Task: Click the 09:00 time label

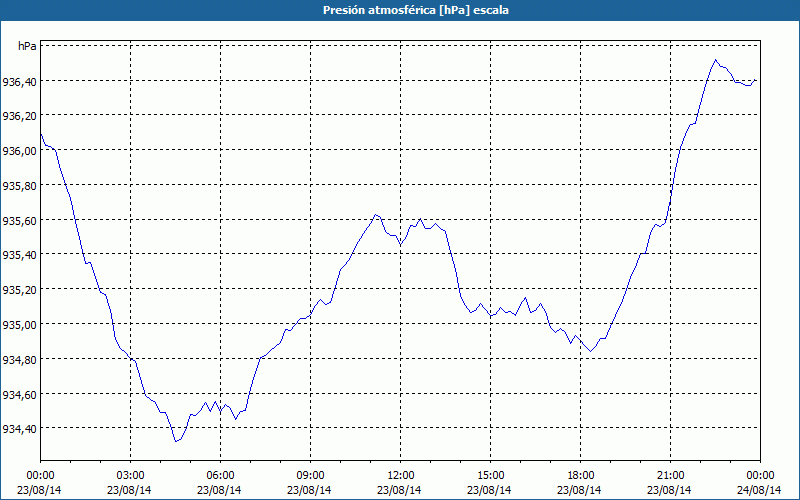Action: pyautogui.click(x=310, y=476)
